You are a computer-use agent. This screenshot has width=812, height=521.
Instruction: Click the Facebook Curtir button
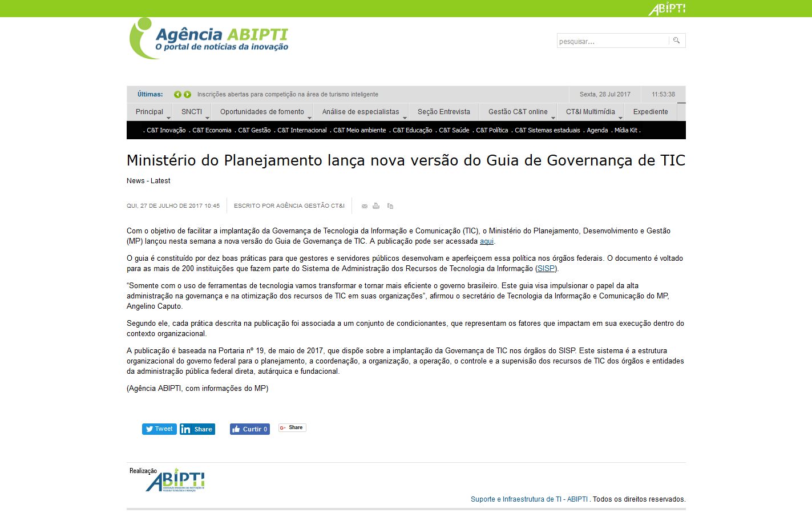tap(250, 429)
